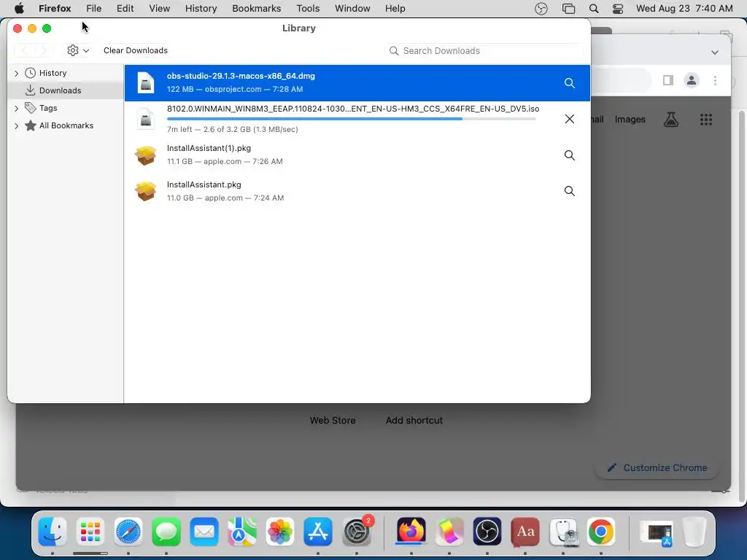Open Trash in the Dock
747x560 pixels.
coord(694,532)
